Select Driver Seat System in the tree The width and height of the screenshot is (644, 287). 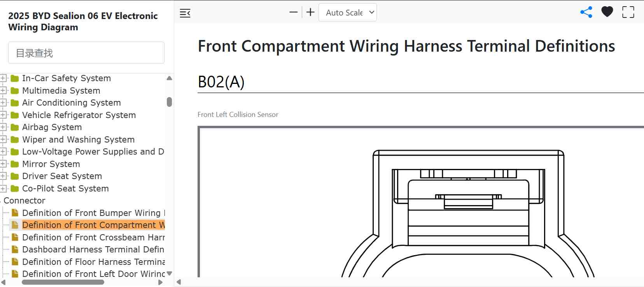[62, 176]
